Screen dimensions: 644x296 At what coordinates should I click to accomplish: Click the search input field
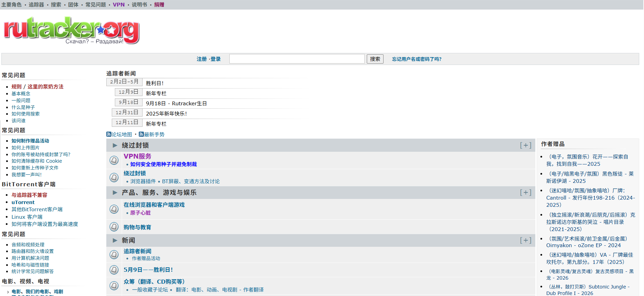(297, 59)
